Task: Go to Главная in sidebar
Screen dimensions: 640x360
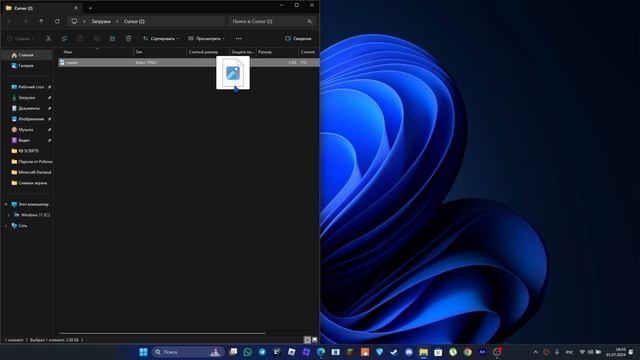Action: (27, 55)
